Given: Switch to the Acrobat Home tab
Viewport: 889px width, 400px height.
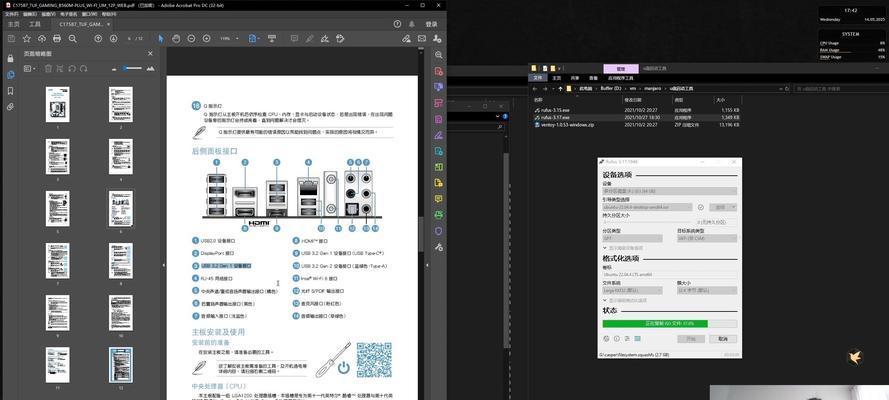Looking at the screenshot, I should 13,24.
